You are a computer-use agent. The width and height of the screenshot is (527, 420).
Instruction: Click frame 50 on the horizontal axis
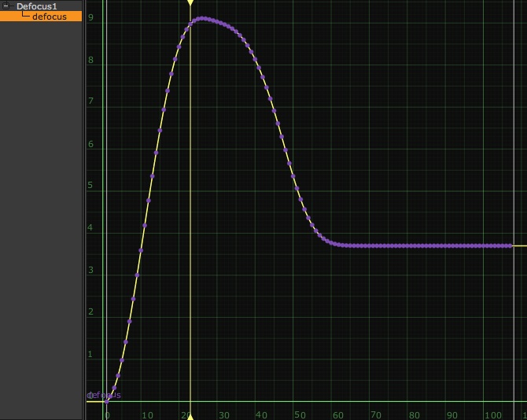300,414
